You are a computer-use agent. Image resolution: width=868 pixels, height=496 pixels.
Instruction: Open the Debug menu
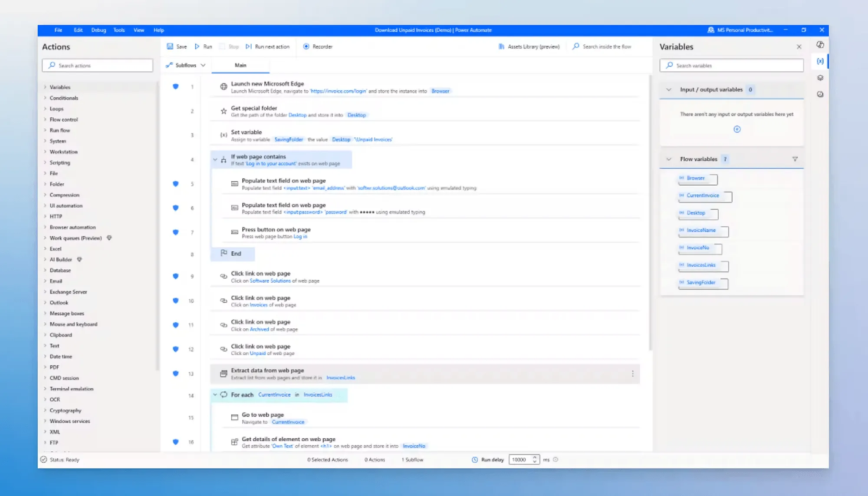click(x=99, y=30)
